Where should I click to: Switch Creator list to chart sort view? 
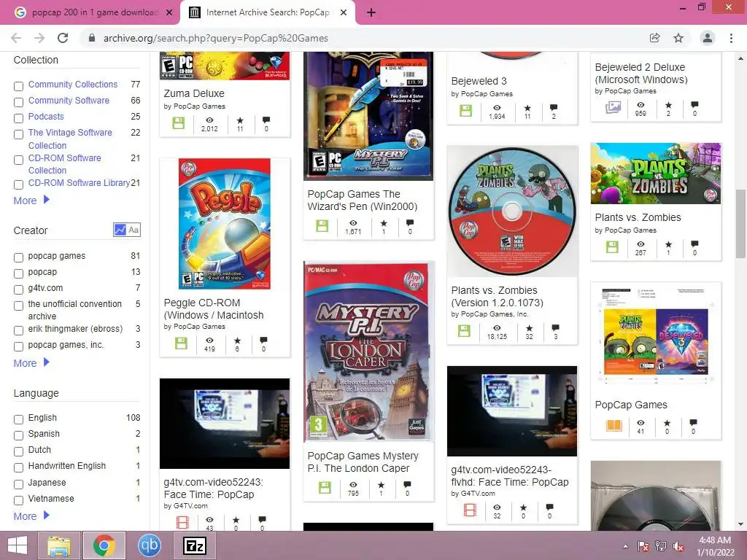[120, 230]
